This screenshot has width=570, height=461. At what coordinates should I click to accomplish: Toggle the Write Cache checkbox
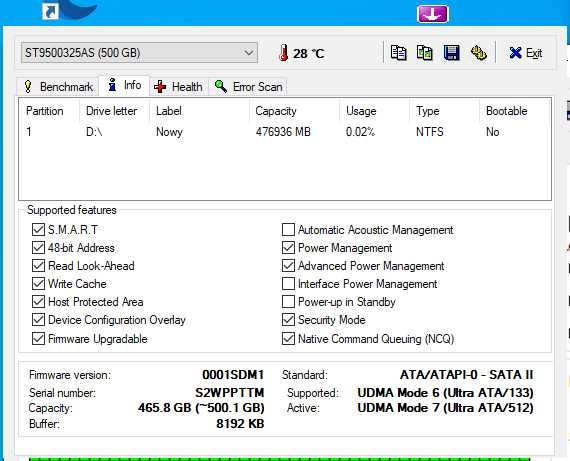[38, 284]
